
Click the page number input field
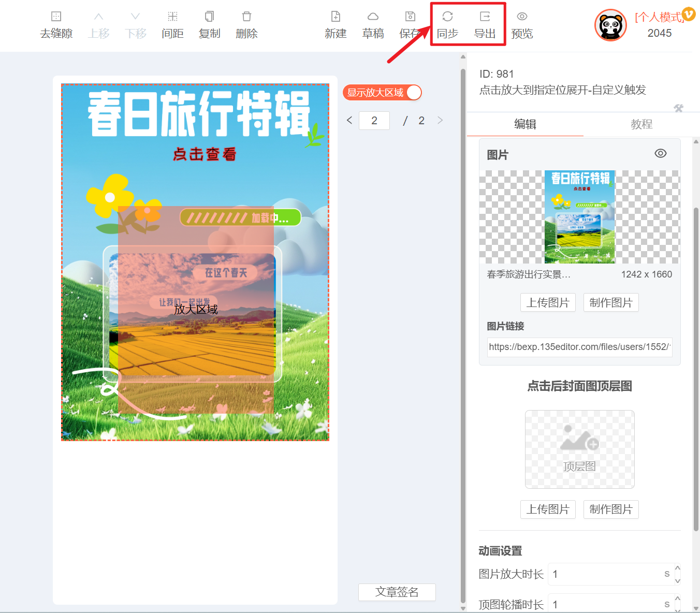click(374, 121)
